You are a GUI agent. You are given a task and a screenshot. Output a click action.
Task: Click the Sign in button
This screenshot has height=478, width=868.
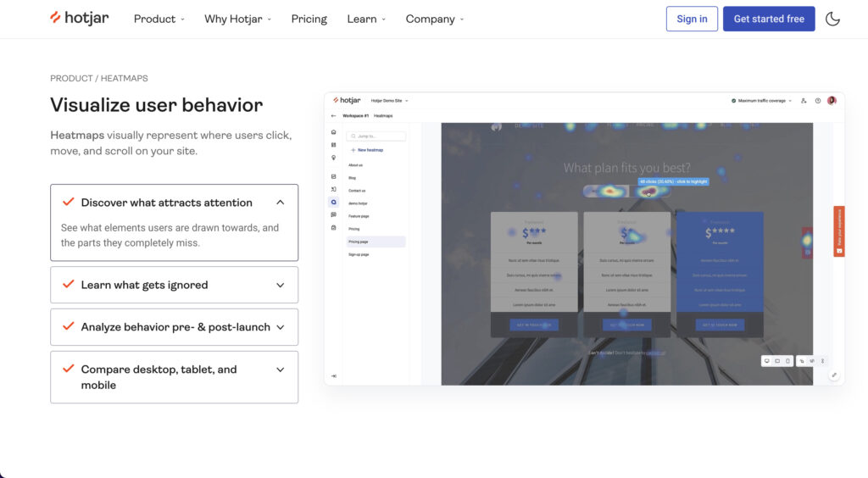click(x=692, y=19)
